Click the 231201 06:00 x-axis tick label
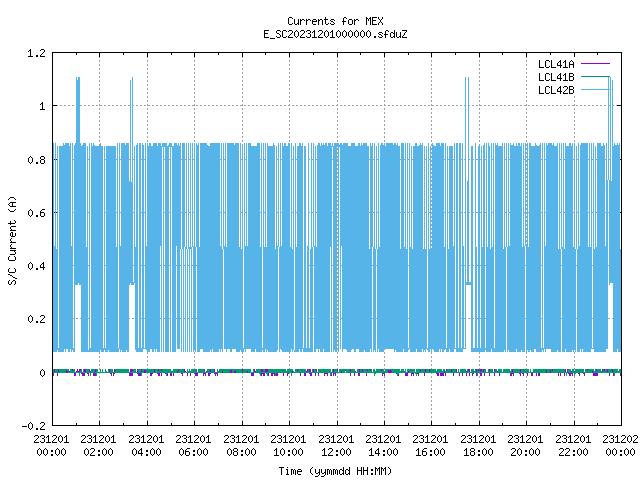640x480 pixels. (193, 446)
